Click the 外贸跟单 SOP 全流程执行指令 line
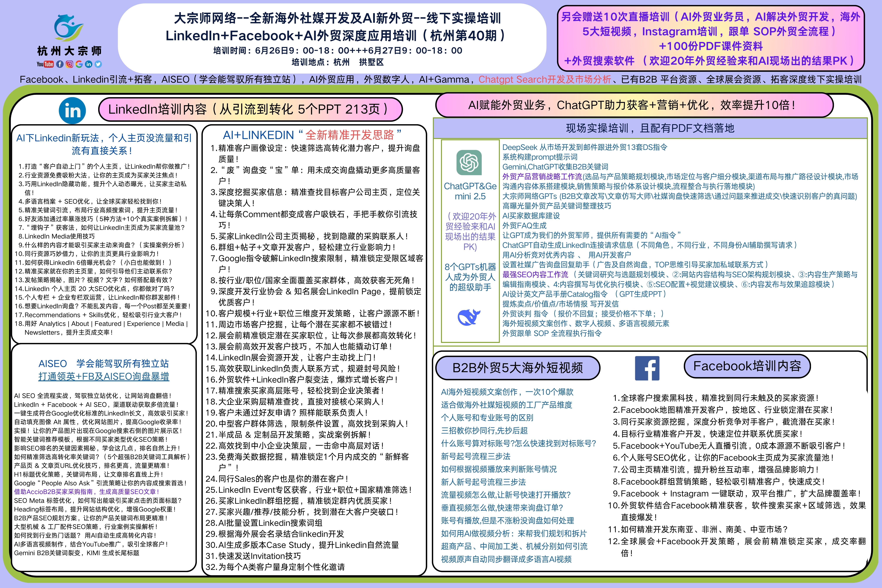 coord(552,333)
